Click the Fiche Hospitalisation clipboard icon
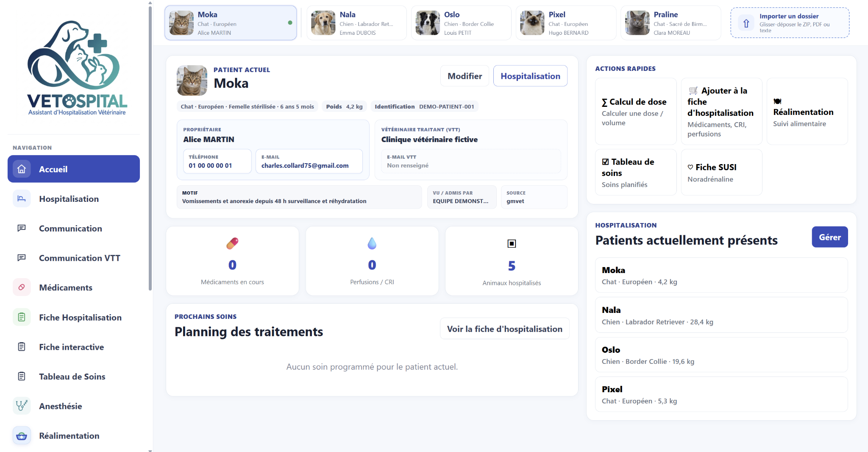 click(x=22, y=317)
